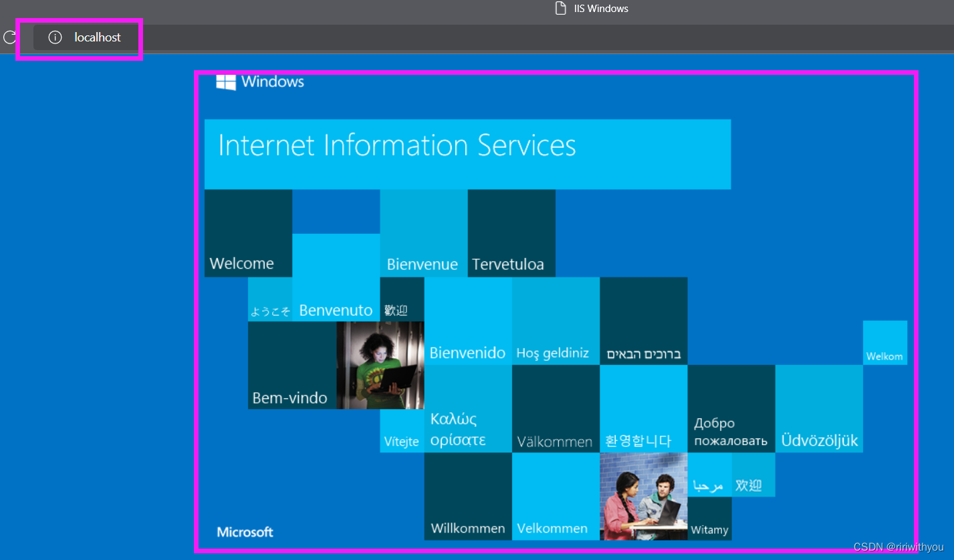Click the 欢迎 tile

pyautogui.click(x=753, y=474)
